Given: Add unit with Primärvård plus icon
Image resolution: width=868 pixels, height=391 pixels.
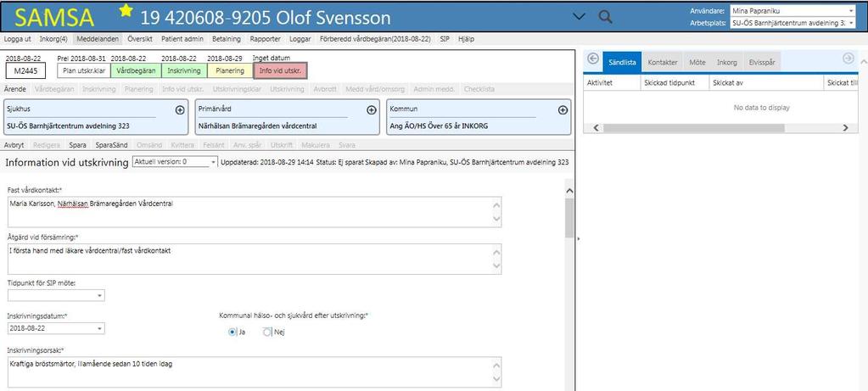Looking at the screenshot, I should pos(372,110).
